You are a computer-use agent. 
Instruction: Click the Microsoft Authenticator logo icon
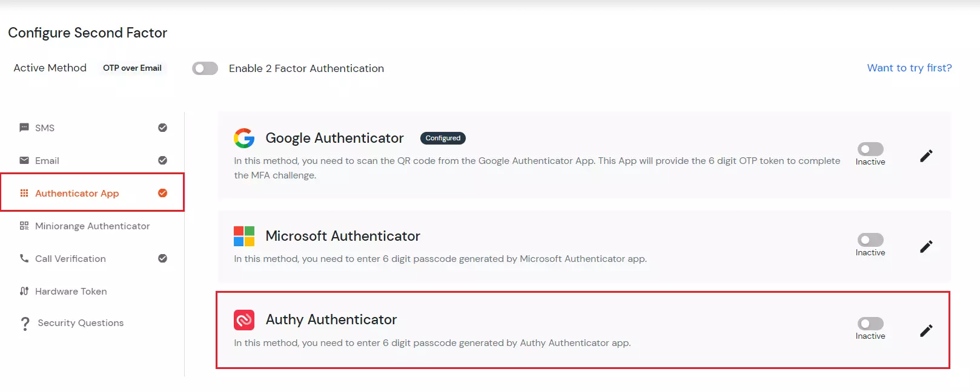click(244, 236)
